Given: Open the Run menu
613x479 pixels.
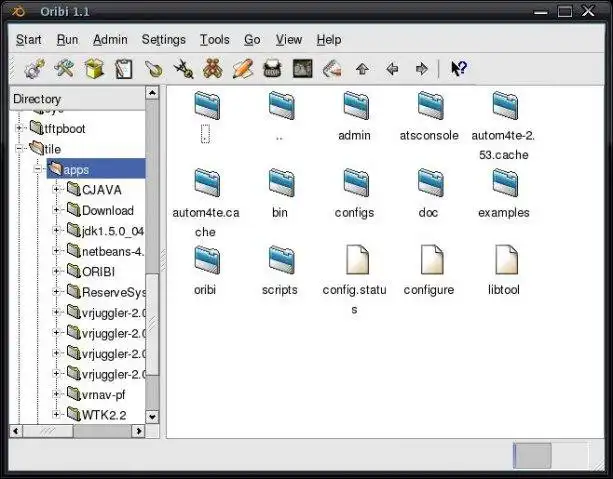Looking at the screenshot, I should tap(67, 39).
